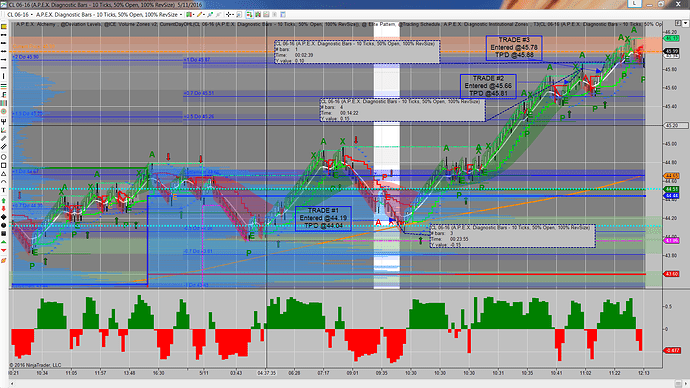Select the Diamond marker tool in sidebar
The image size is (690, 388).
pyautogui.click(x=4, y=217)
